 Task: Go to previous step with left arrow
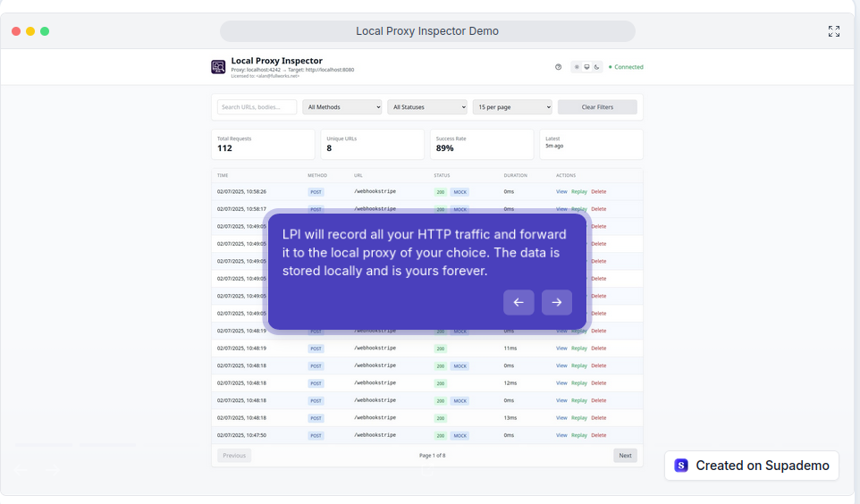pos(519,302)
